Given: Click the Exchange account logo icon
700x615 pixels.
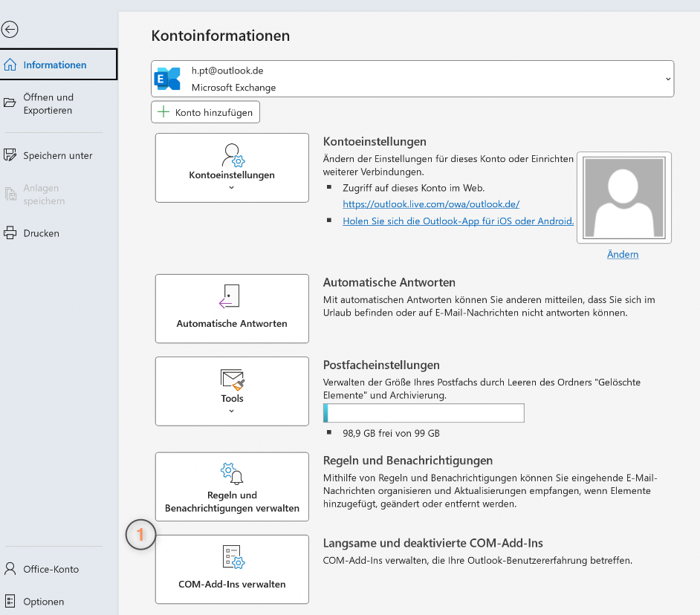Looking at the screenshot, I should pos(167,79).
